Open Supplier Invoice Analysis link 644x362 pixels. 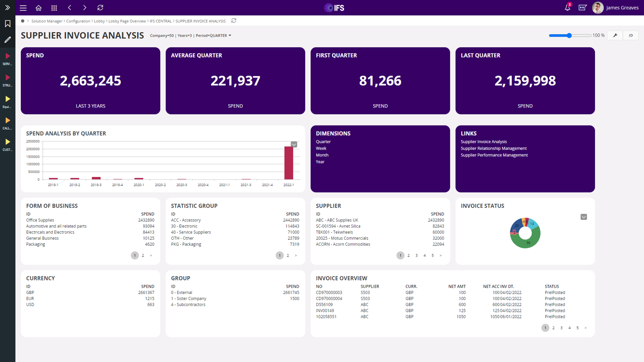[484, 142]
